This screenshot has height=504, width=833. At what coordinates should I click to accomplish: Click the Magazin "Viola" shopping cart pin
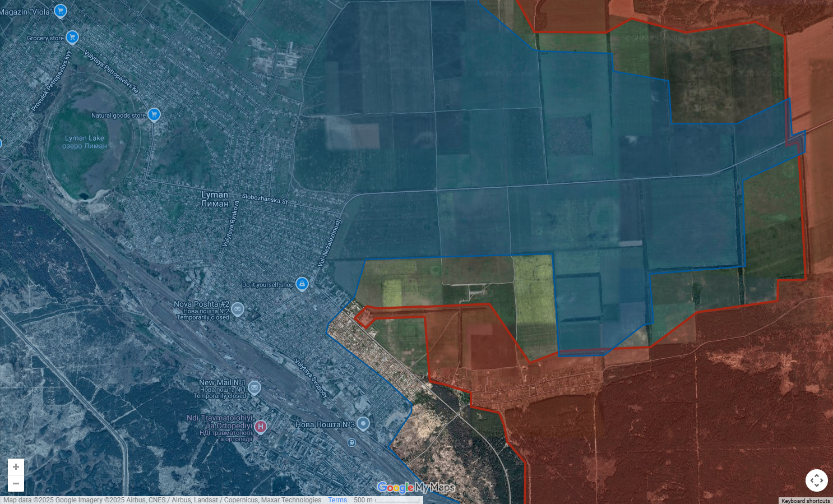pyautogui.click(x=61, y=11)
